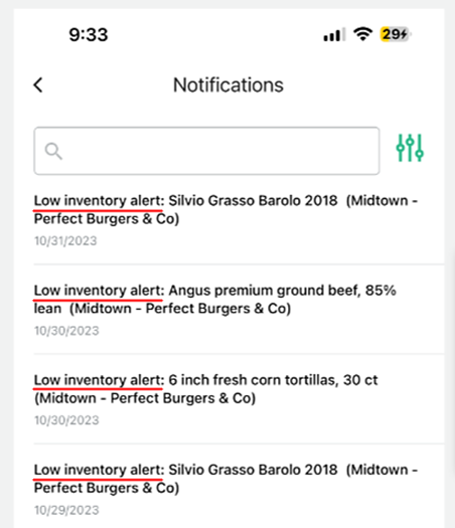Open Silvio Grasso Barolo alert from 10/29/2023
455x528 pixels.
[226, 489]
